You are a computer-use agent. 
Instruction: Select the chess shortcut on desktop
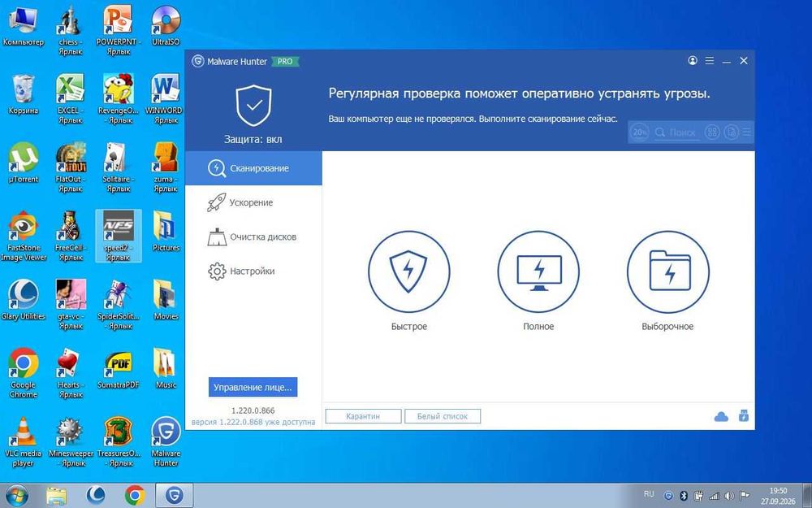pos(70,31)
